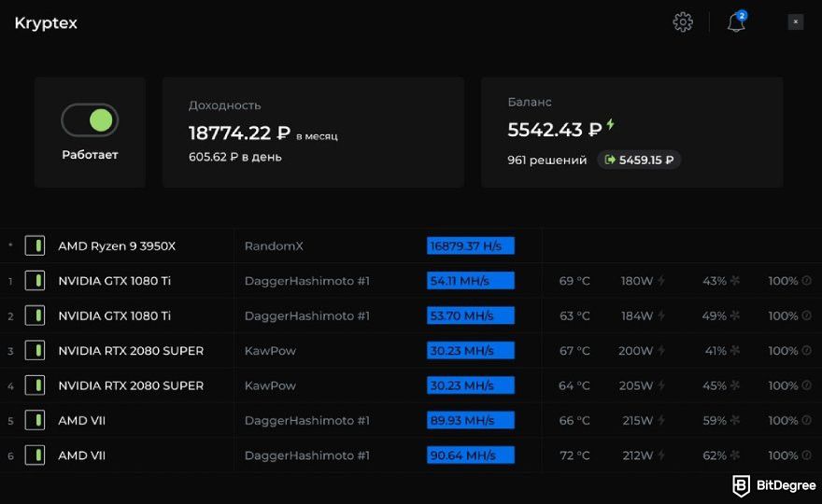Viewport: 822px width, 504px height.
Task: Click load icon in the 67 °C row
Action: tap(806, 351)
